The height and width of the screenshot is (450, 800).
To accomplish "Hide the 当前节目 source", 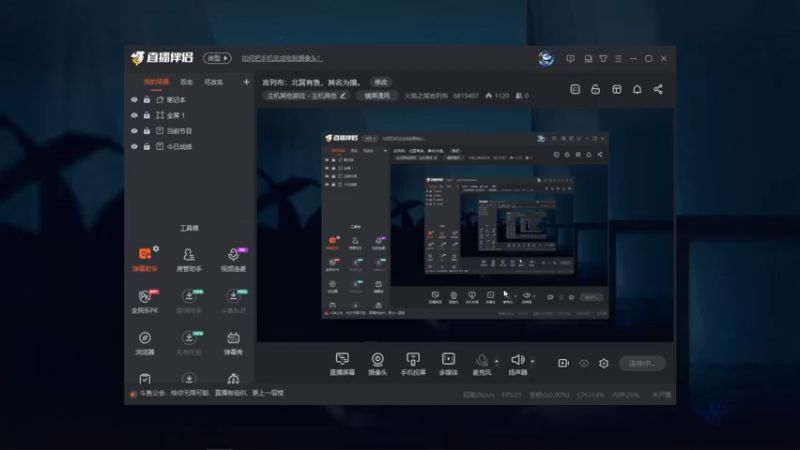I will tap(134, 131).
